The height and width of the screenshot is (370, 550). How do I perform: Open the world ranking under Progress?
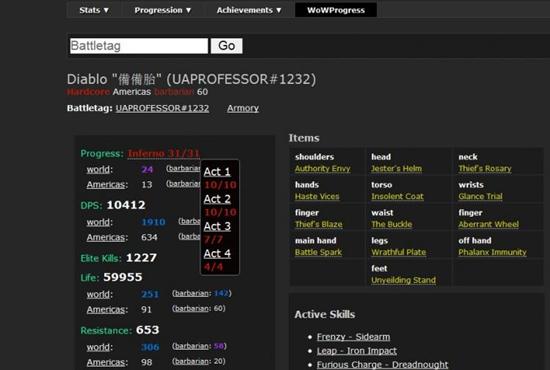[x=98, y=170]
